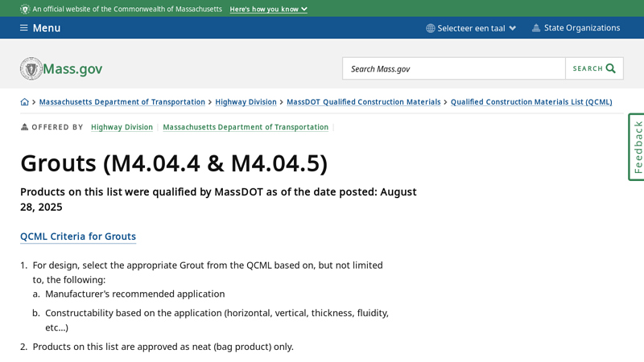Screen dimensions: 644x362
Task: Click Highway Division in Offered By
Action: (x=122, y=127)
